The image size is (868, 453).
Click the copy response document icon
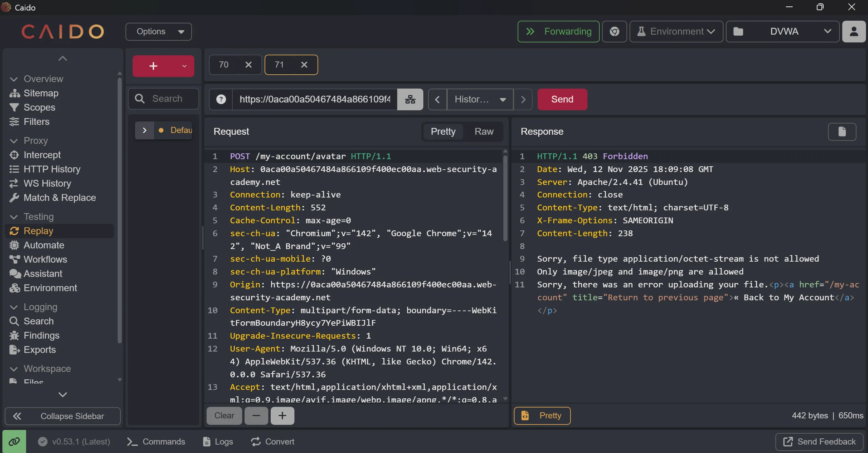tap(842, 132)
